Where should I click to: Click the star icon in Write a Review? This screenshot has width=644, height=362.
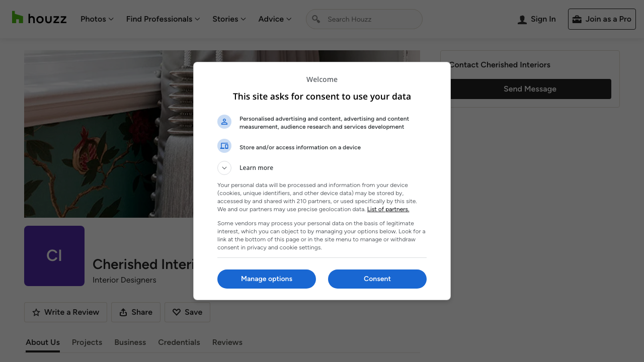coord(36,313)
